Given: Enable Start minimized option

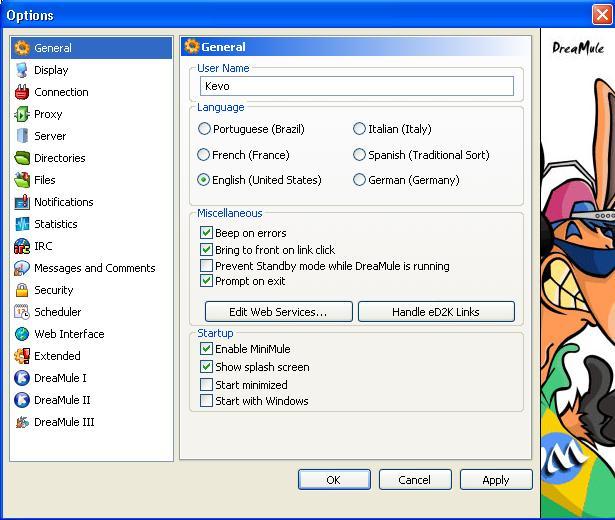Looking at the screenshot, I should click(206, 384).
